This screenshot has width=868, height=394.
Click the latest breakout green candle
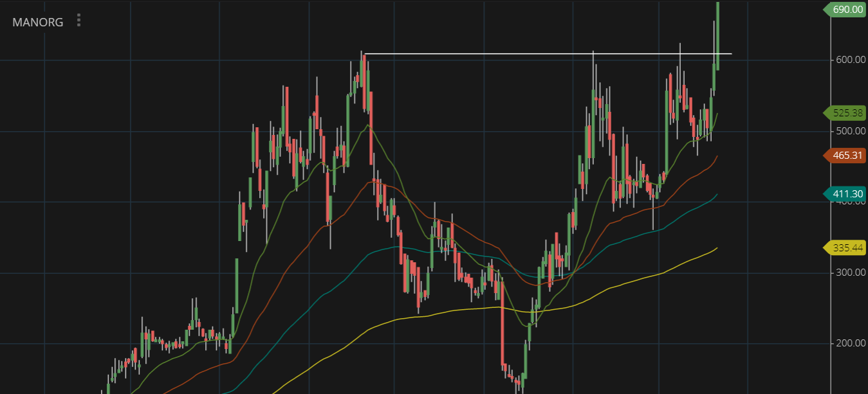(x=717, y=32)
